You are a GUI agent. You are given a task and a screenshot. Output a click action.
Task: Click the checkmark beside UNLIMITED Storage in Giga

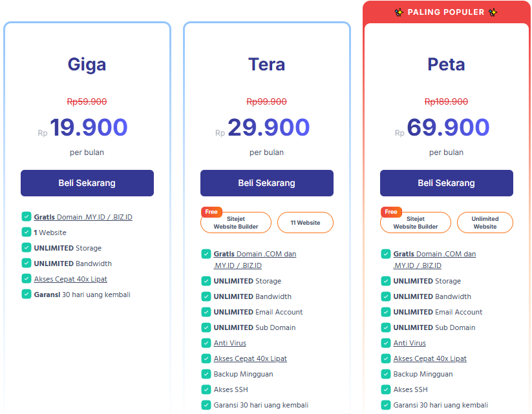[x=27, y=247]
